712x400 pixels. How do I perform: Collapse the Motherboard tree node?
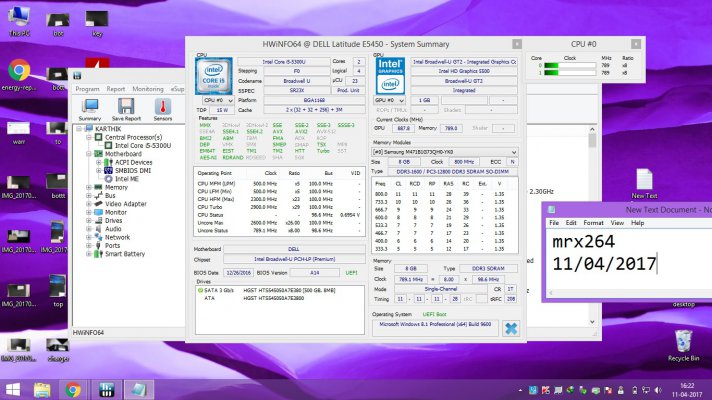(x=89, y=154)
